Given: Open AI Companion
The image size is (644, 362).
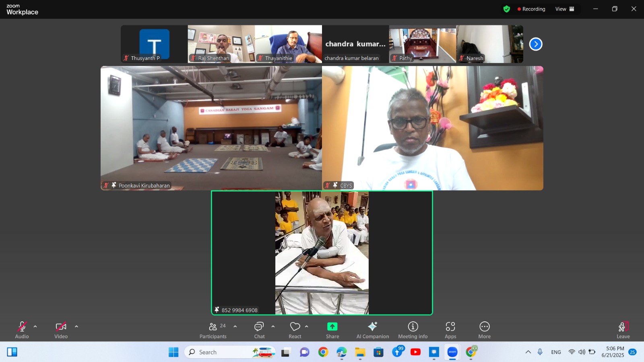Looking at the screenshot, I should tap(372, 330).
